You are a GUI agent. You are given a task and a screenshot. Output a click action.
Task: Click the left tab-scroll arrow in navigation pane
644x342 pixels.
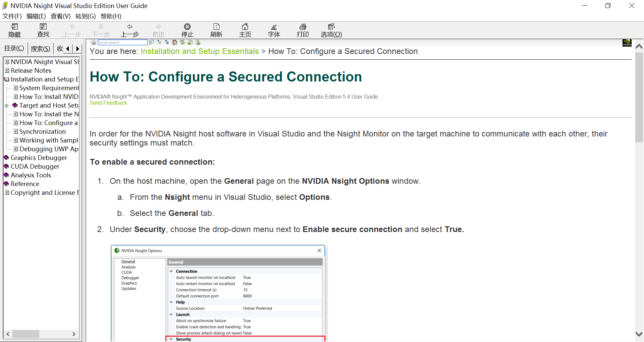coord(68,49)
